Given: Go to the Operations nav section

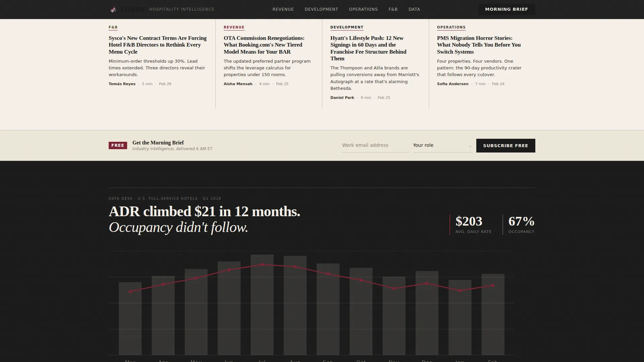Looking at the screenshot, I should (x=363, y=9).
